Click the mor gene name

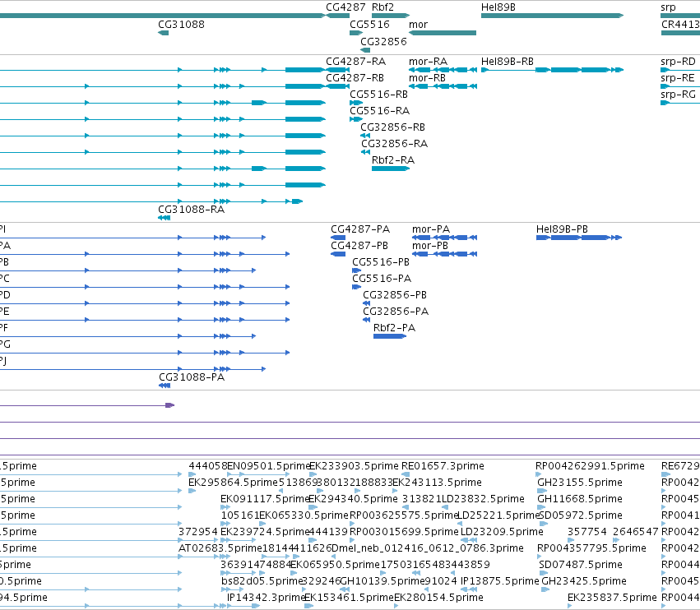418,24
